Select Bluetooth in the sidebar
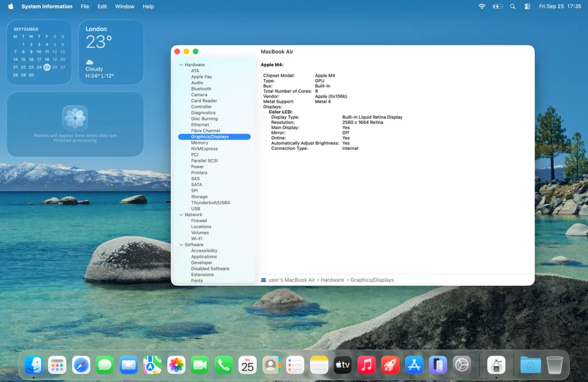This screenshot has width=588, height=382. tap(201, 89)
